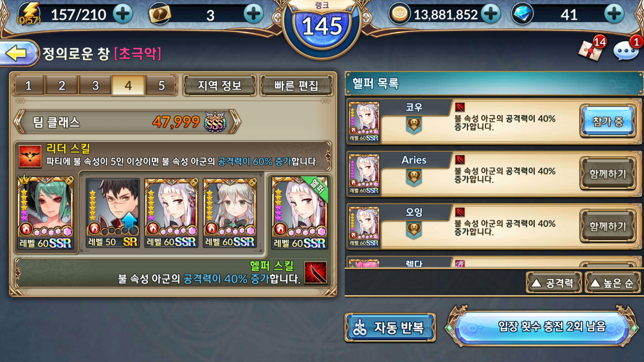This screenshot has height=362, width=644.
Task: Open the chat speech bubble icon
Action: pyautogui.click(x=626, y=51)
